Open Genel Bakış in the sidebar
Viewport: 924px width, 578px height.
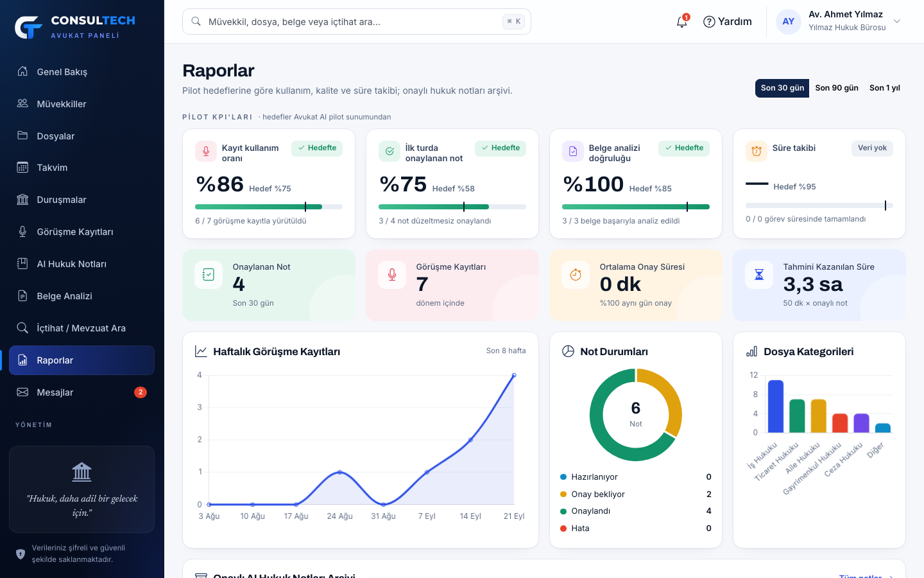[x=81, y=72]
